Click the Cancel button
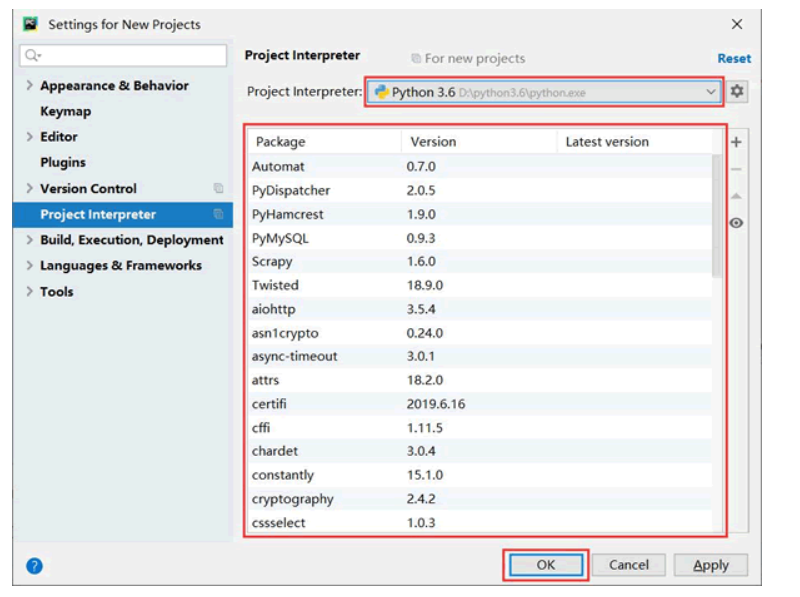The width and height of the screenshot is (800, 597). click(x=629, y=565)
